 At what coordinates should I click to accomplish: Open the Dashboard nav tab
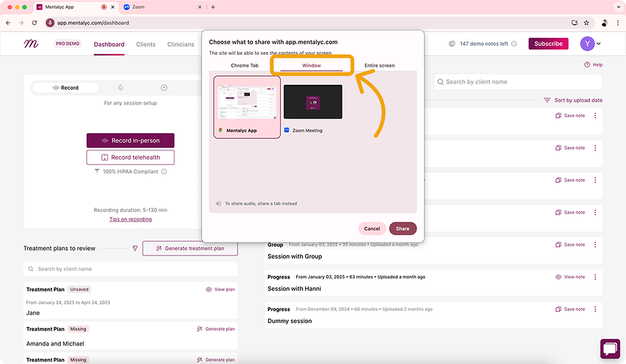point(109,45)
